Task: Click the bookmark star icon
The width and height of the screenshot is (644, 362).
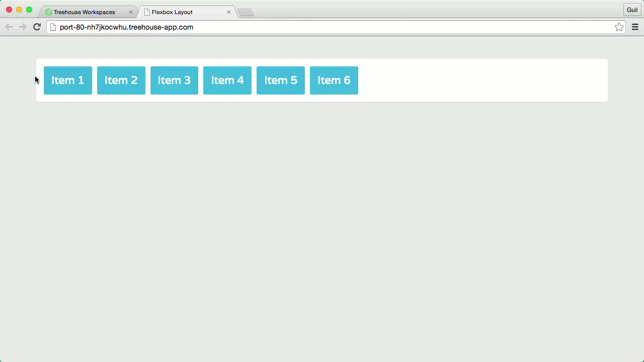Action: [619, 27]
